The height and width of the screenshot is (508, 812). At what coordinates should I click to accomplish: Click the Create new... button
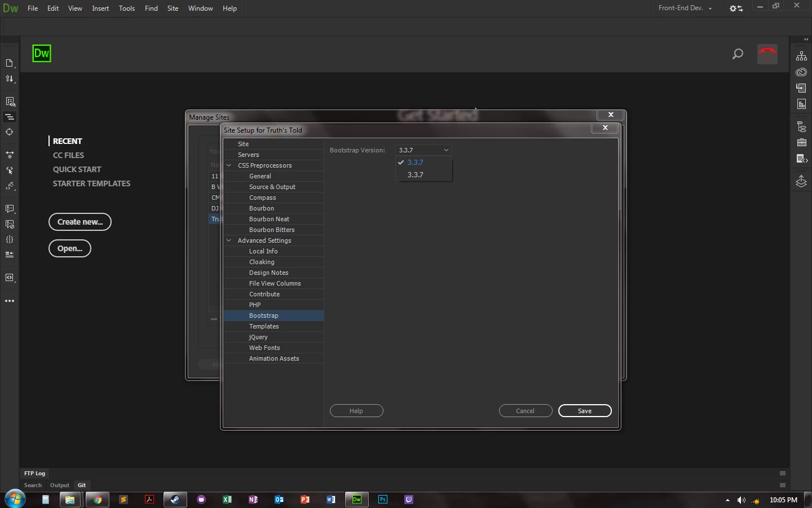click(80, 222)
